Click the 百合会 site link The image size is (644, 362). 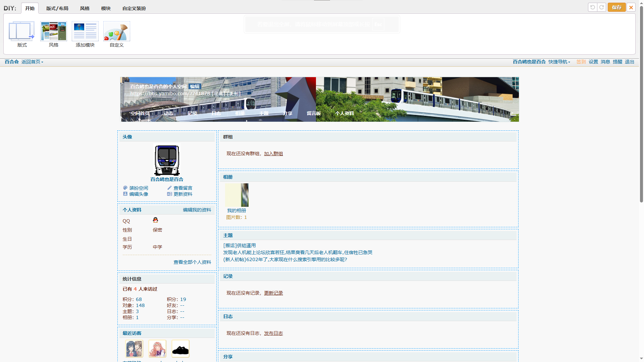pyautogui.click(x=12, y=62)
